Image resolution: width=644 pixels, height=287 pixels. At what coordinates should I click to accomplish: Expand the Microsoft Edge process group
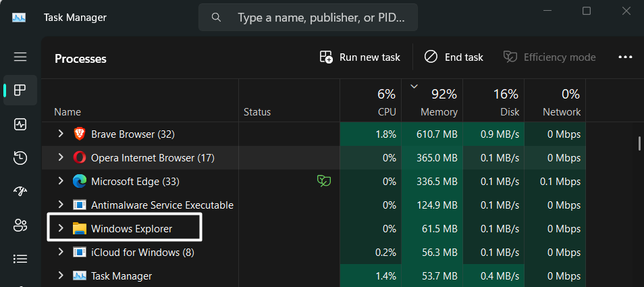pyautogui.click(x=61, y=181)
